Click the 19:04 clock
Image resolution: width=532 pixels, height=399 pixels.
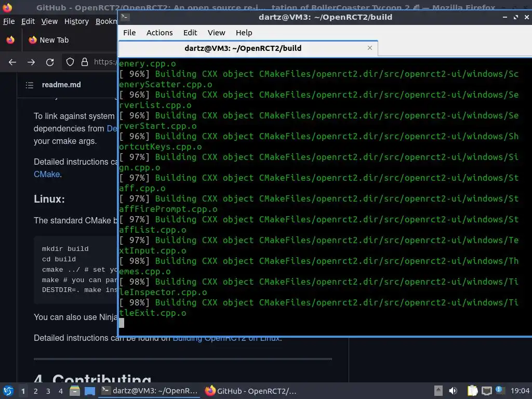(520, 391)
